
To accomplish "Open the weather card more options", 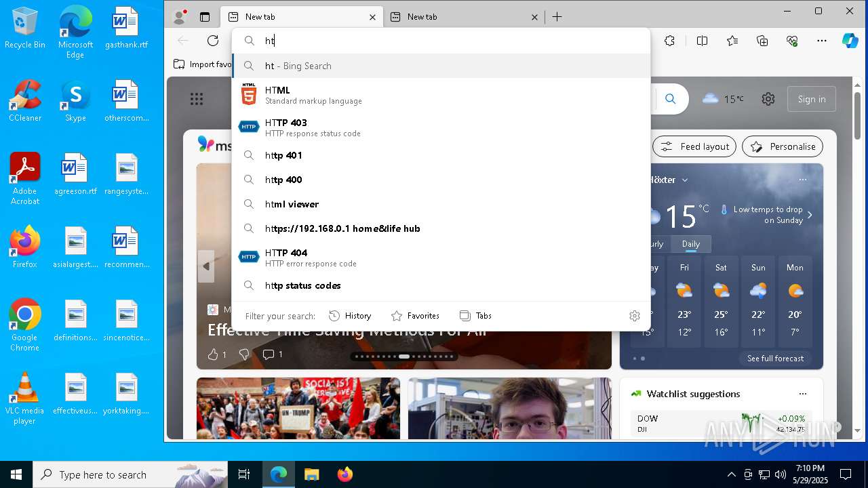I will [x=803, y=180].
